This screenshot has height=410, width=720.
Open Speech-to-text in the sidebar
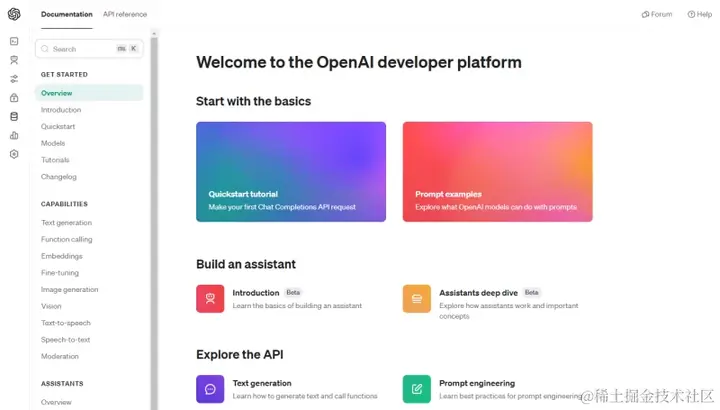(66, 340)
